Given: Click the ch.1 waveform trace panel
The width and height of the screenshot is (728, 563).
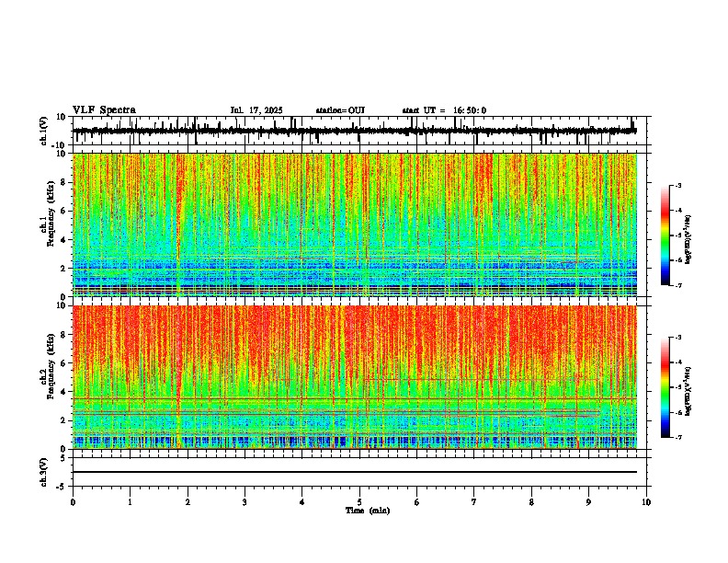Looking at the screenshot, I should coord(359,131).
